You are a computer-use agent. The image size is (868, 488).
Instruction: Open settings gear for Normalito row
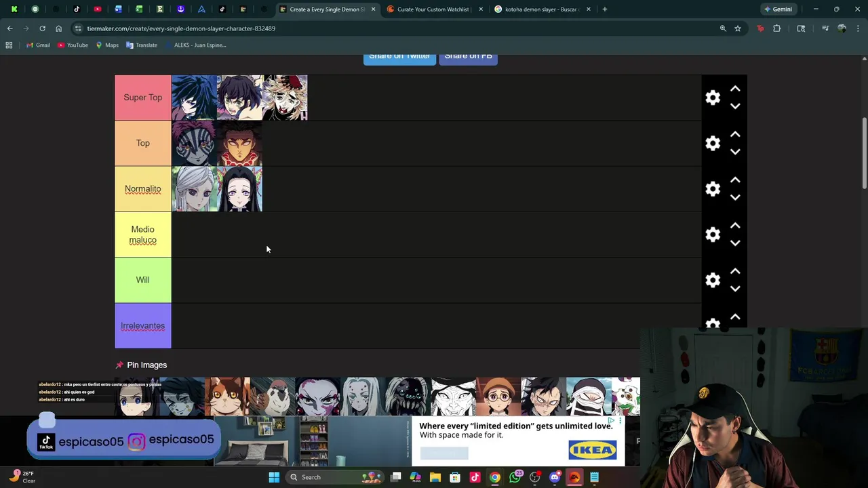(712, 189)
